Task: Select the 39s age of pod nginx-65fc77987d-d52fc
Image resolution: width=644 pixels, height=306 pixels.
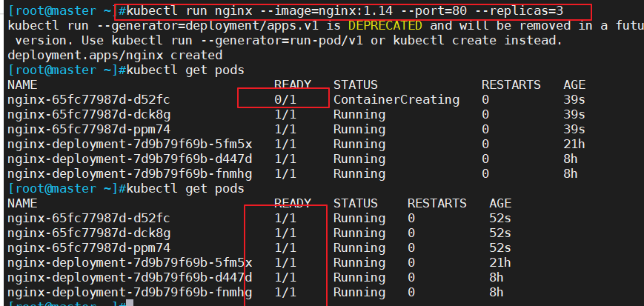Action: [574, 99]
